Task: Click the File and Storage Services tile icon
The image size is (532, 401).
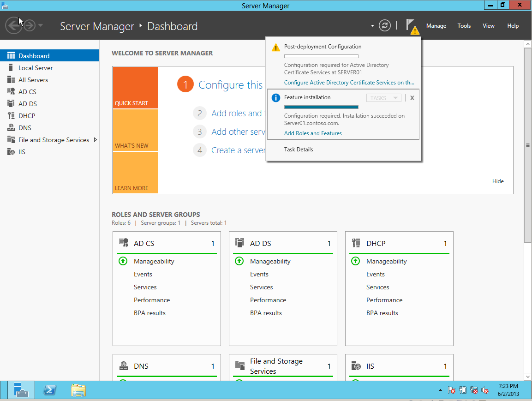Action: point(240,365)
